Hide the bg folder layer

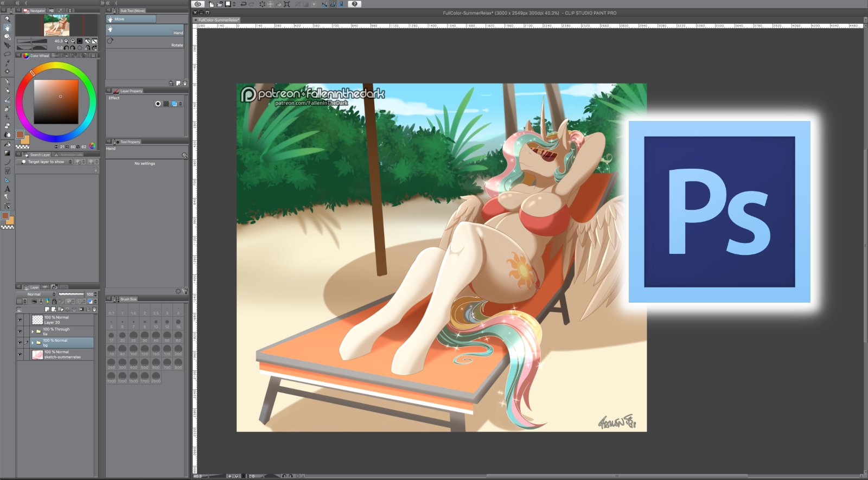(20, 343)
